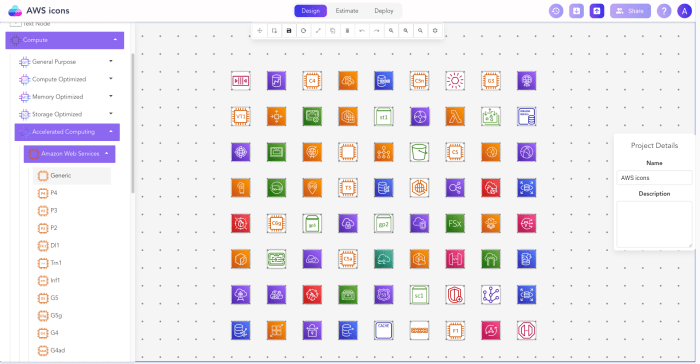Select the FSx icon on canvas
Image resolution: width=700 pixels, height=364 pixels.
click(455, 224)
